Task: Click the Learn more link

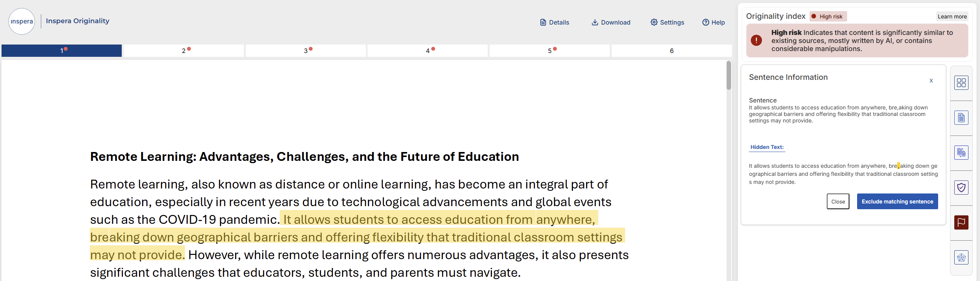Action: 952,17
